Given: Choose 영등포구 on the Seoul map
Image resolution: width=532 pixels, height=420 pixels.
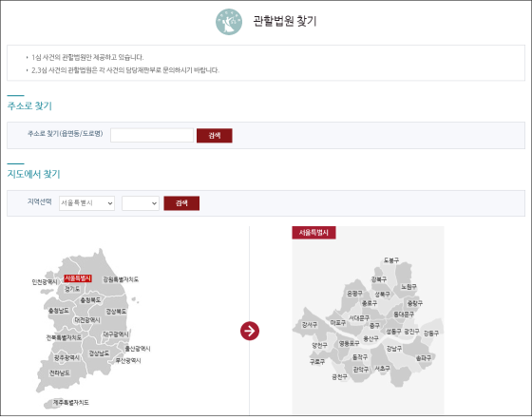Looking at the screenshot, I should click(350, 344).
